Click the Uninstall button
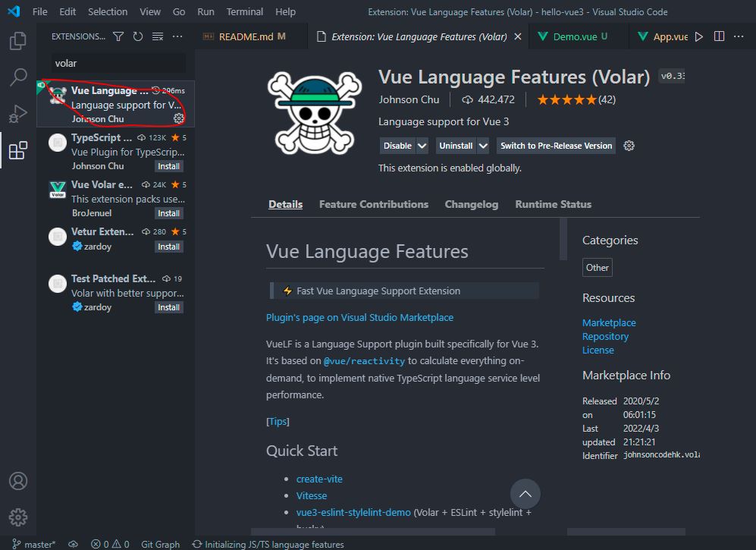This screenshot has height=550, width=756. point(456,146)
